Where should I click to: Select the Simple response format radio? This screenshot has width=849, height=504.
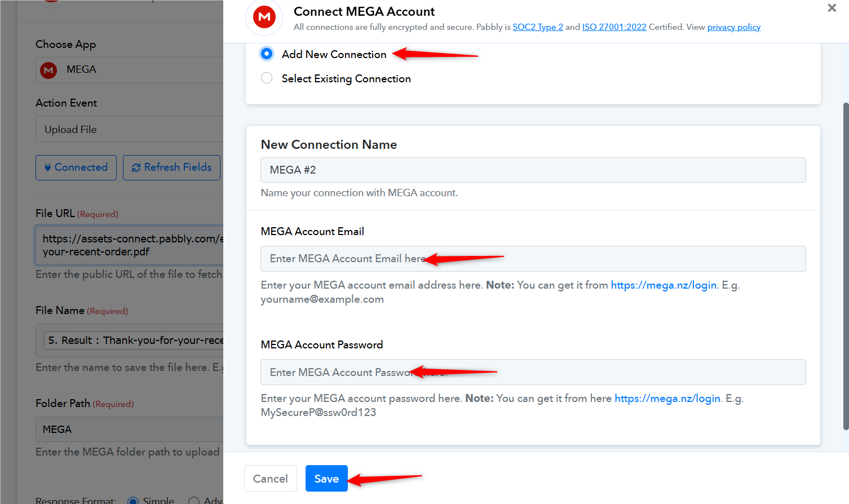point(133,501)
